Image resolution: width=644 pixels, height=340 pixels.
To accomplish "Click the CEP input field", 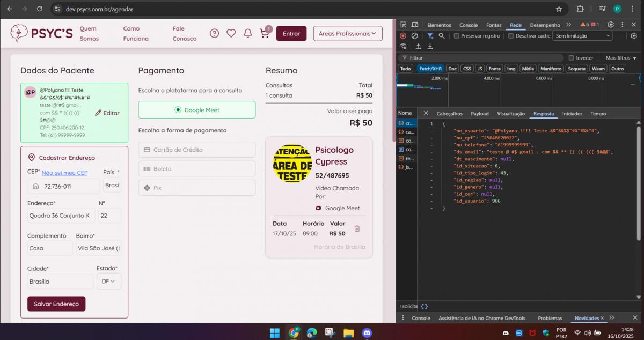I will click(67, 187).
